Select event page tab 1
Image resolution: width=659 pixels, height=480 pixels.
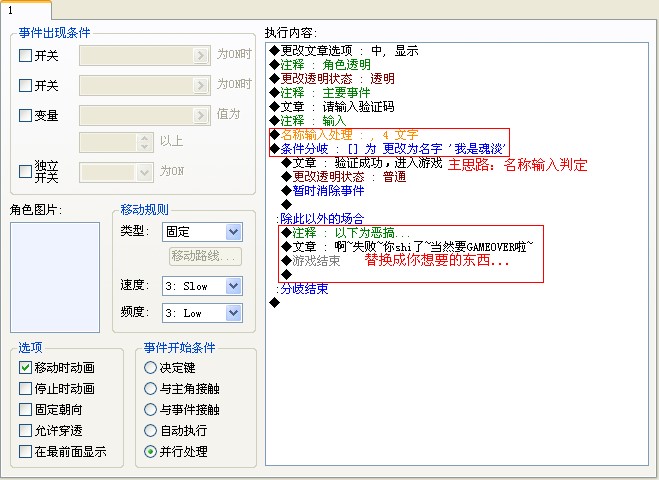[x=25, y=10]
